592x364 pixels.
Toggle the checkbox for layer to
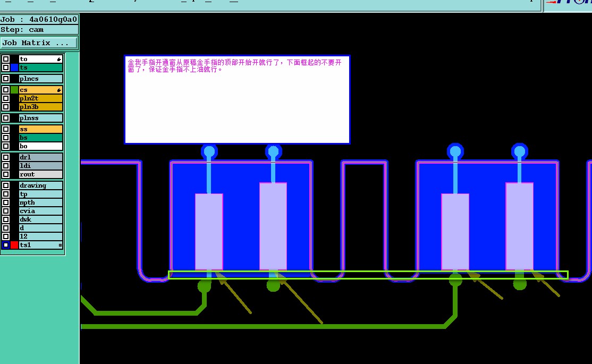click(x=6, y=59)
